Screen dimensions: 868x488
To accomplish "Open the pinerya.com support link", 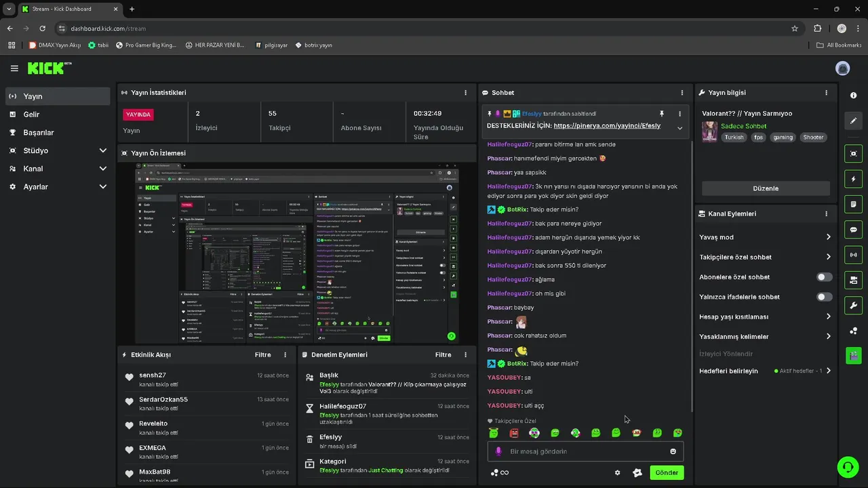I will click(x=607, y=126).
